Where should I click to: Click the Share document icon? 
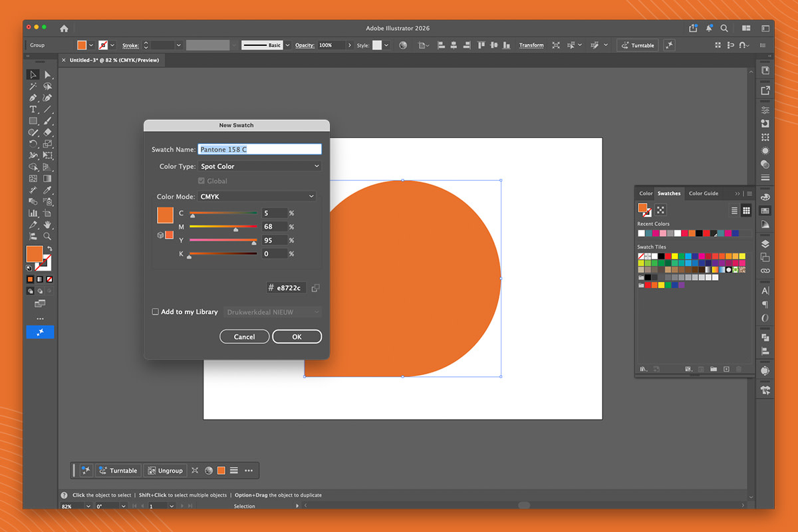[694, 29]
